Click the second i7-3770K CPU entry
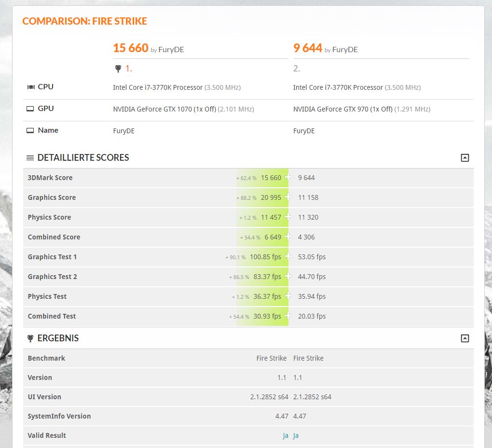Viewport: 492px width, 448px height. point(357,87)
